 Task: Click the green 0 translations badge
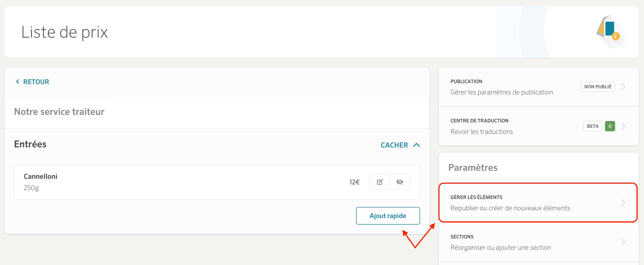click(610, 126)
